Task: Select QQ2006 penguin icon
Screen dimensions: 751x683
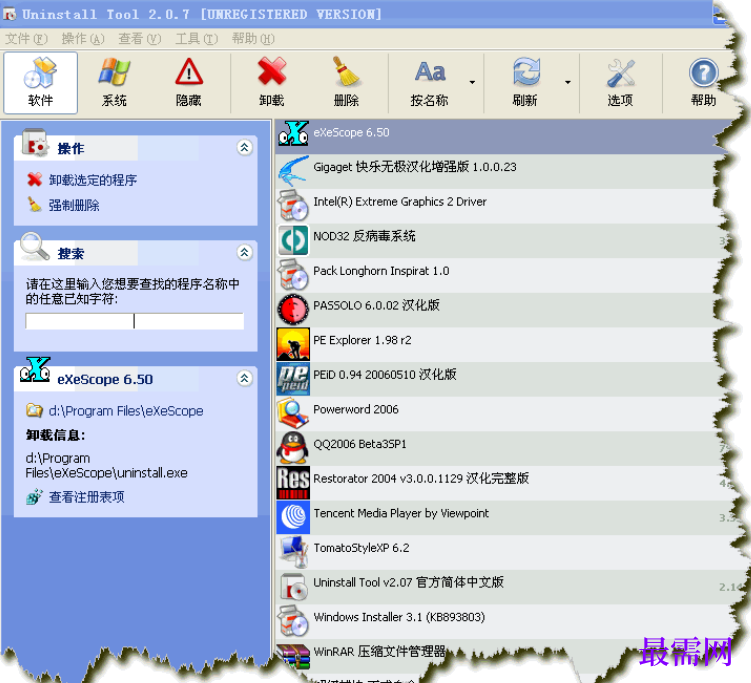Action: pos(293,448)
